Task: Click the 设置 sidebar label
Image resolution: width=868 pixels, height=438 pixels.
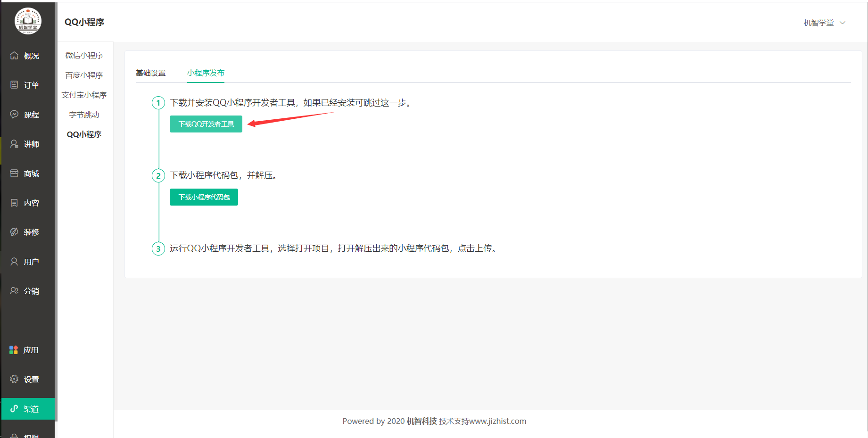Action: pos(32,379)
